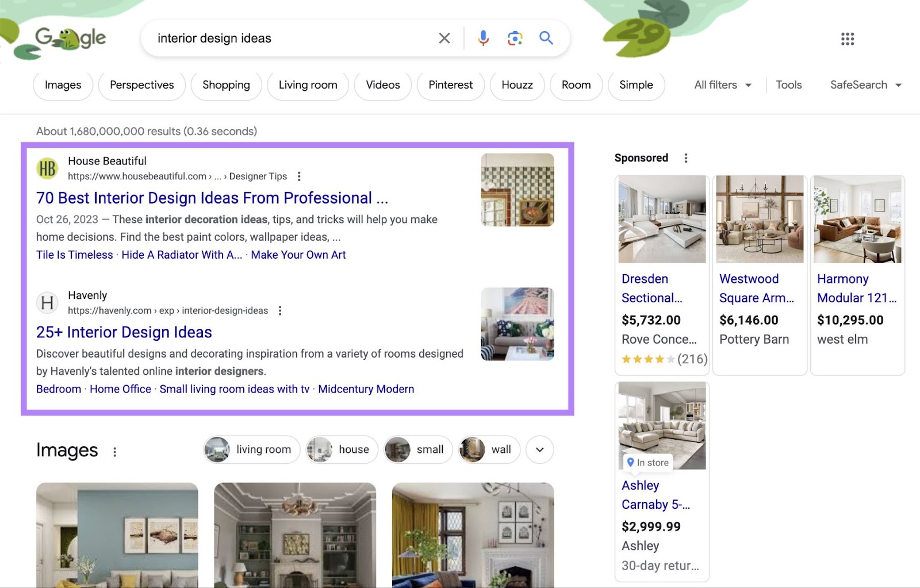Click the magnifier icon to search
Image resolution: width=920 pixels, height=588 pixels.
coord(546,38)
